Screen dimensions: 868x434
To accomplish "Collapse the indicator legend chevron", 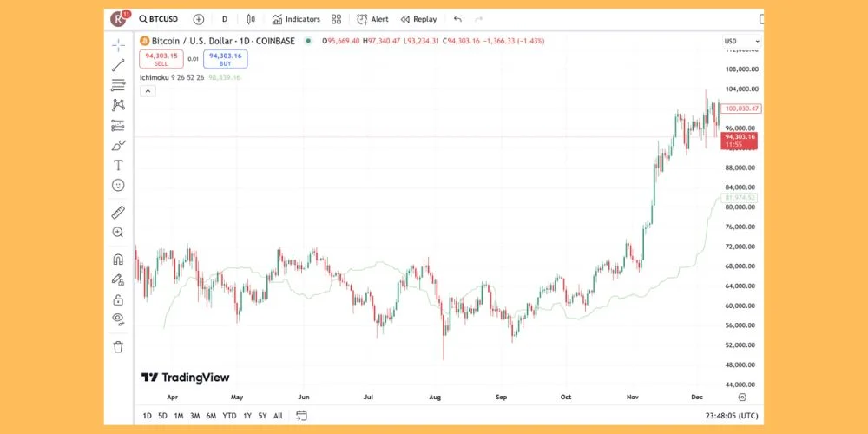I will click(147, 90).
